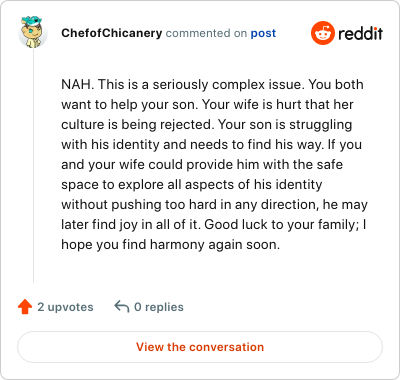The image size is (400, 380).
Task: Click View the conversation button
Action: (x=200, y=347)
